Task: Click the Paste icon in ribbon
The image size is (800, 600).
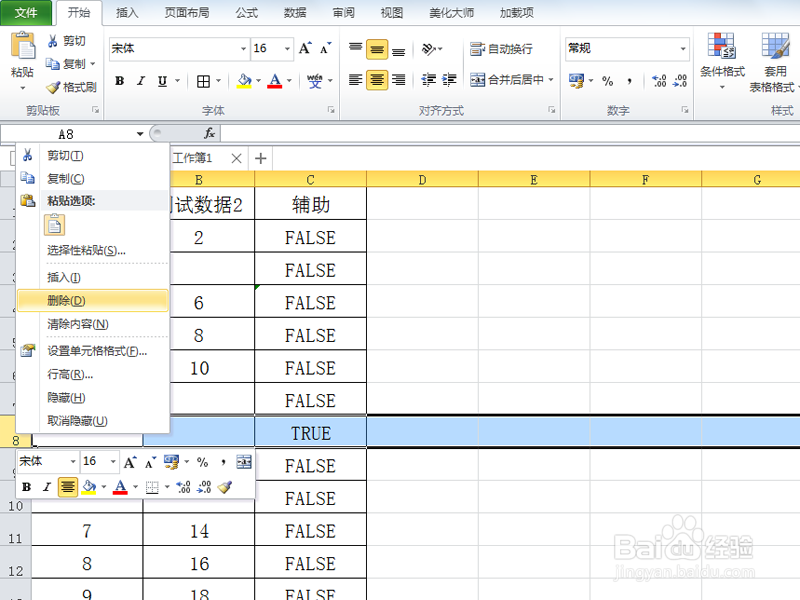Action: (x=23, y=46)
